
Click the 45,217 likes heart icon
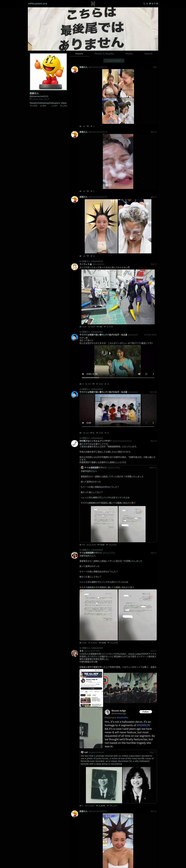click(108, 806)
